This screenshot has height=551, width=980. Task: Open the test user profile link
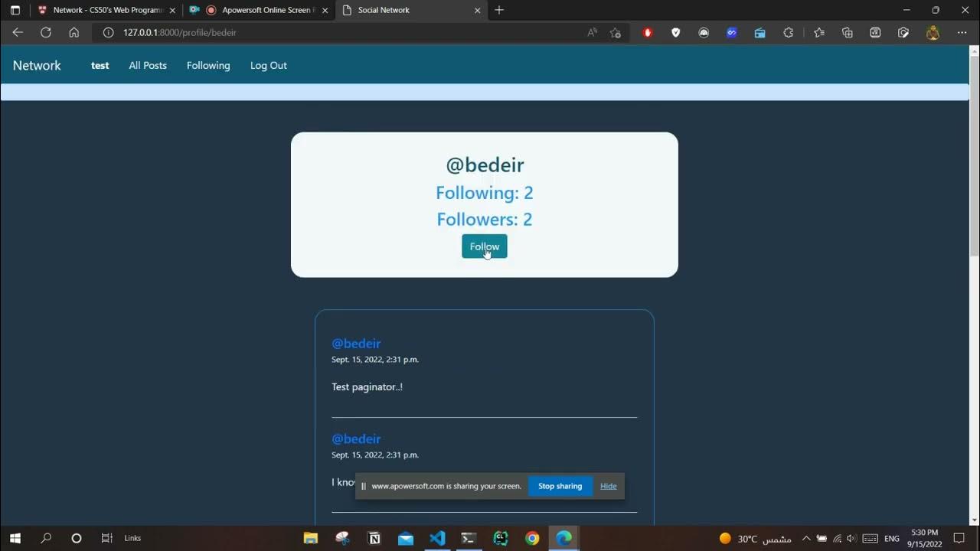click(100, 65)
